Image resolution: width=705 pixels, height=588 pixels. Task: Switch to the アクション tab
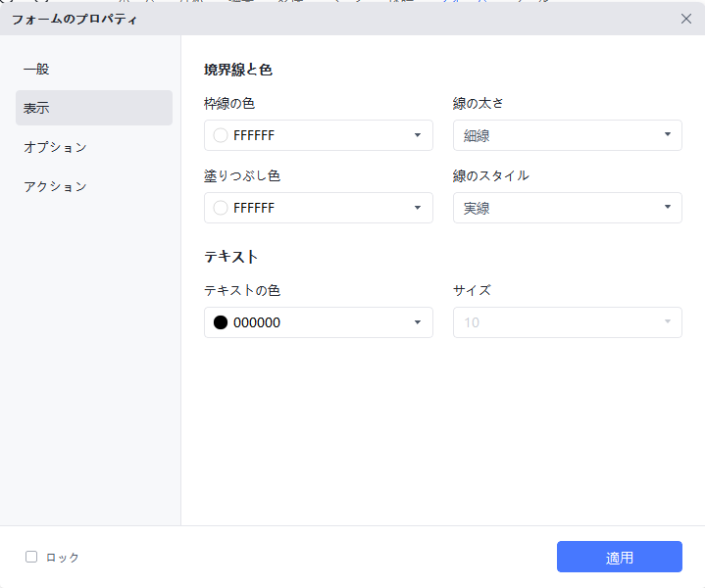click(x=93, y=186)
